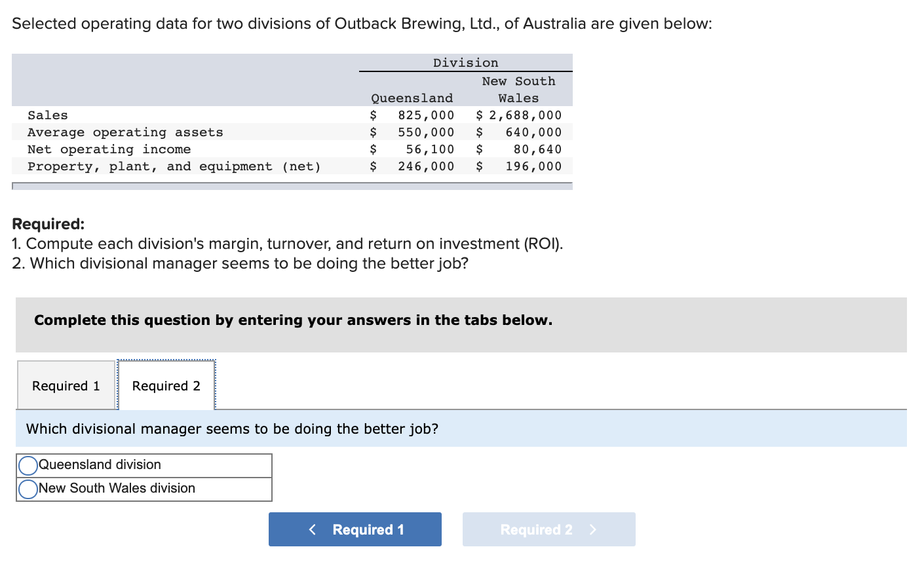The height and width of the screenshot is (566, 924).
Task: Click the Queensland column header
Action: tap(412, 98)
